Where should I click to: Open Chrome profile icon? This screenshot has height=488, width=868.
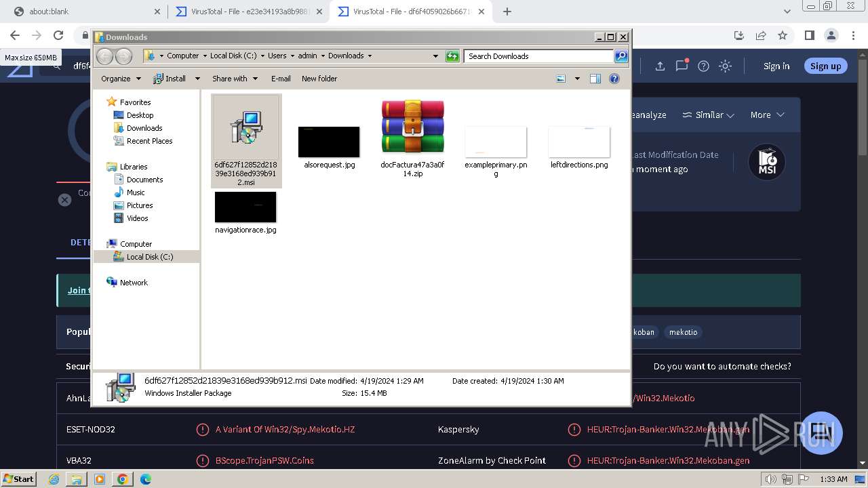(831, 35)
